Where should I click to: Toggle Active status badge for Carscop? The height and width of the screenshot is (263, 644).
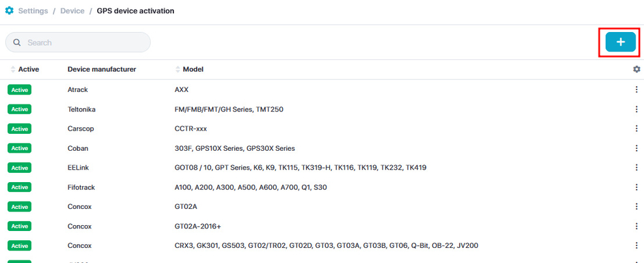20,129
